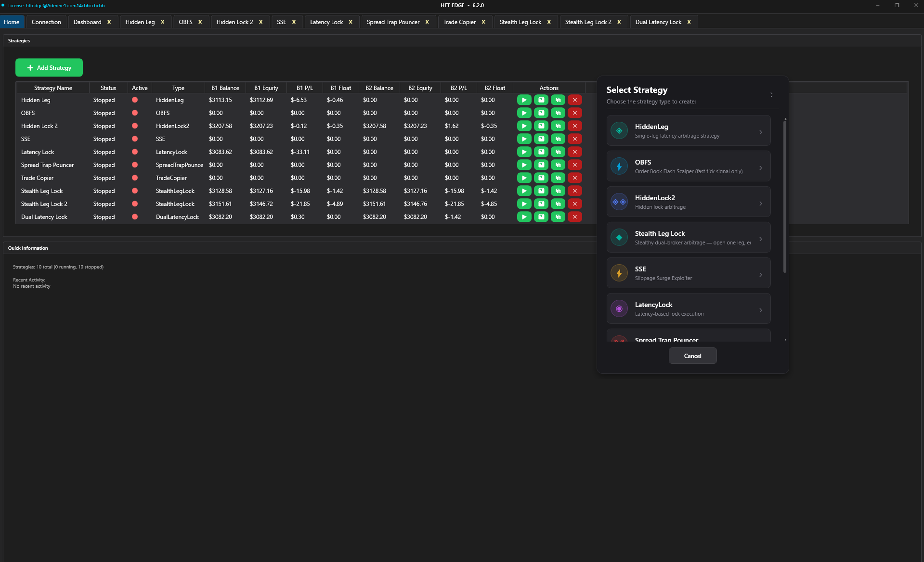The height and width of the screenshot is (562, 924).
Task: Cancel the Select Strategy dialog
Action: coord(692,356)
